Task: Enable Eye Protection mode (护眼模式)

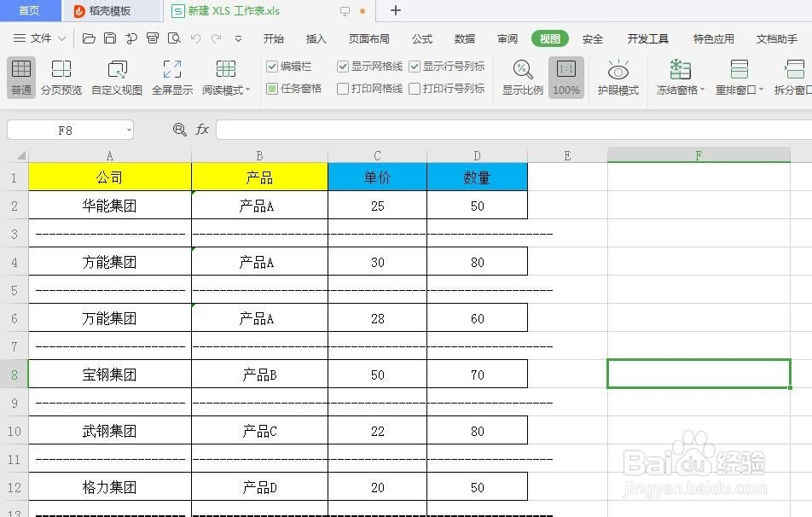Action: tap(618, 77)
